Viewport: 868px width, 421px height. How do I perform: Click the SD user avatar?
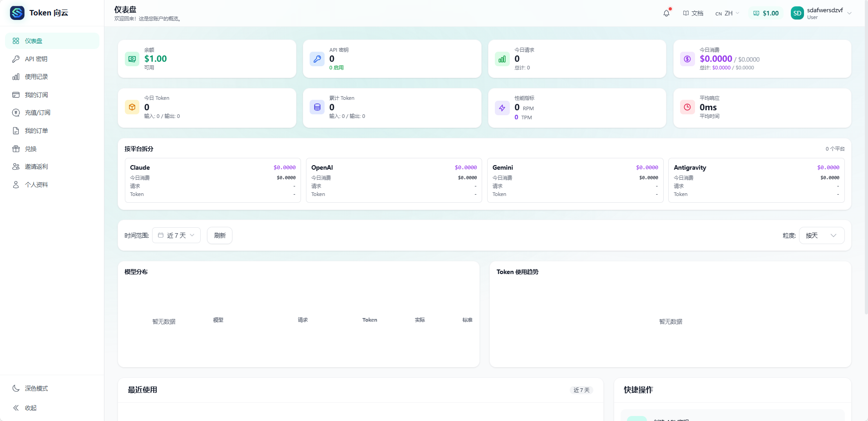click(797, 13)
